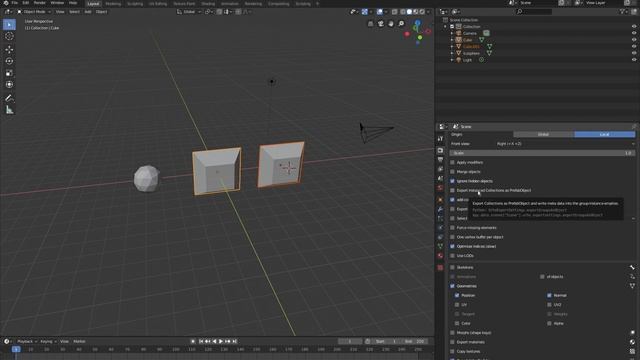Open the Scene properties tab icon
This screenshot has width=640, height=360.
click(440, 178)
